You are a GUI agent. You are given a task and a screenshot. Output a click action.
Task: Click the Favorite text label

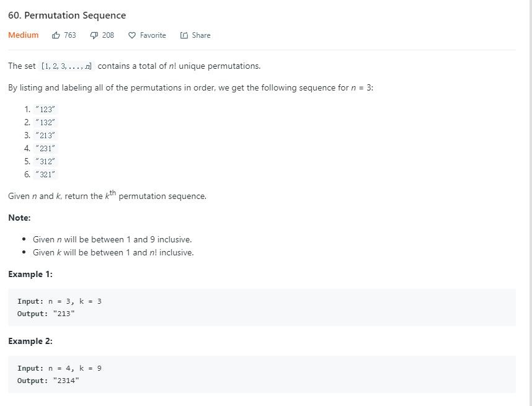click(x=153, y=35)
